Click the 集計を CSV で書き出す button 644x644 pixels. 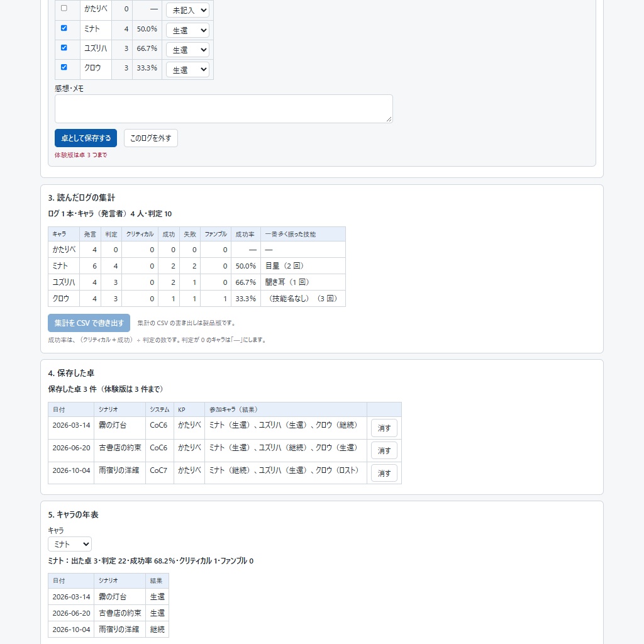point(89,323)
